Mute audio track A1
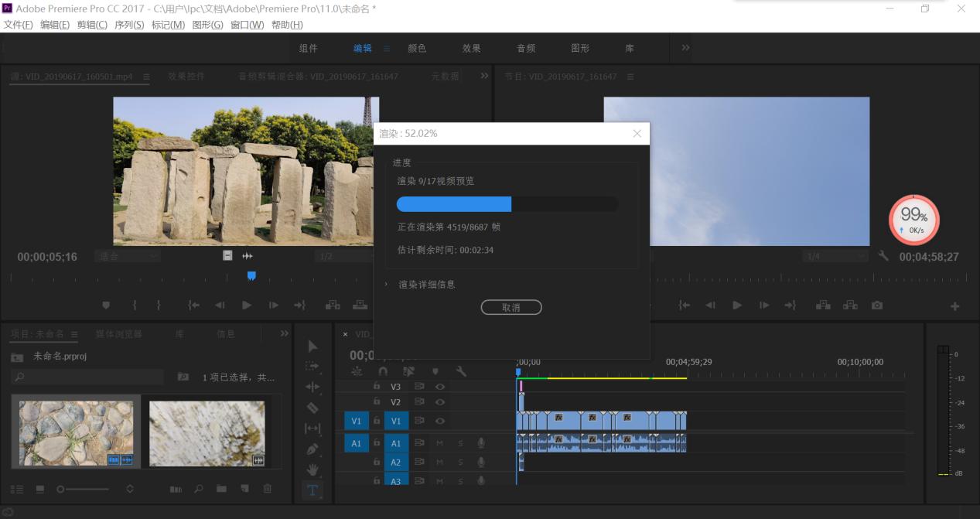 [x=441, y=442]
